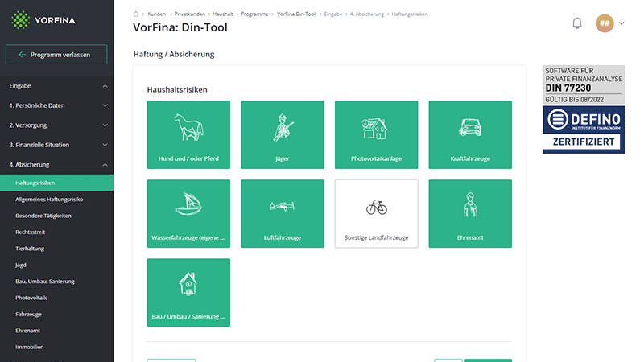Collapse the Eingabe section chevron
Image resolution: width=644 pixels, height=362 pixels.
105,86
